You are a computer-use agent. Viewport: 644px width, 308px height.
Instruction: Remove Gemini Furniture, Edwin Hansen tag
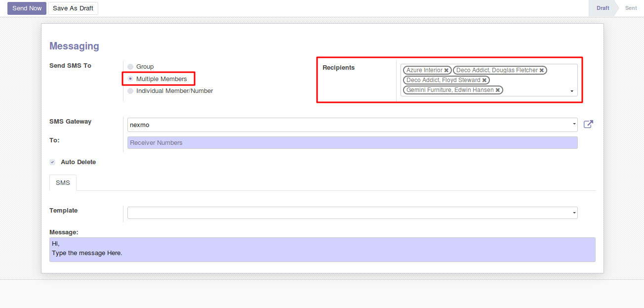click(498, 90)
